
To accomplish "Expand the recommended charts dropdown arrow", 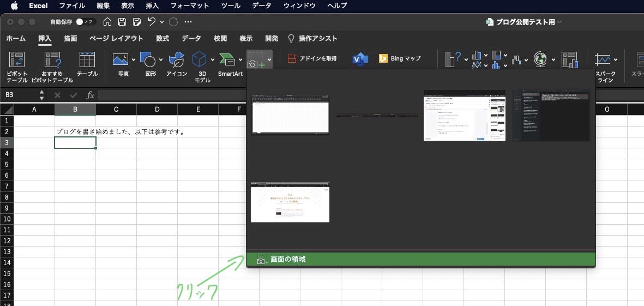I will 466,59.
